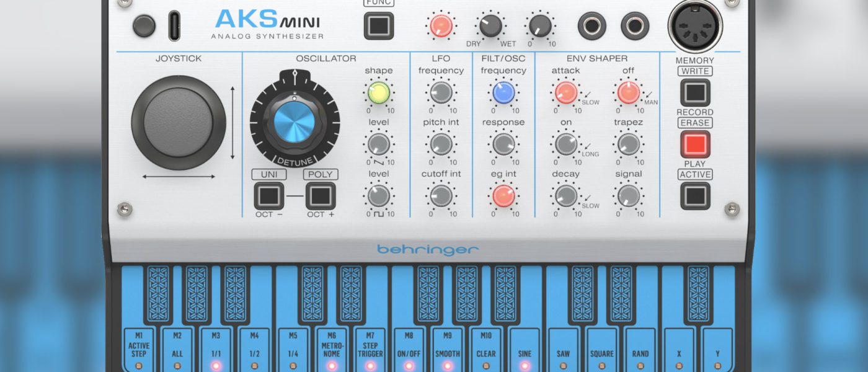
Task: Click the black key between M6 and M7
Action: click(x=351, y=294)
